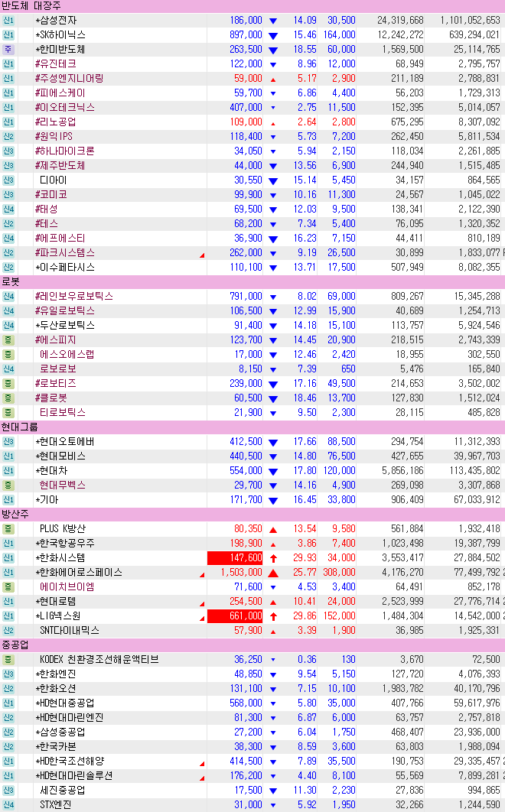505x812 pixels.
Task: Select the 897,000 price of SK하이닉스
Action: point(246,34)
